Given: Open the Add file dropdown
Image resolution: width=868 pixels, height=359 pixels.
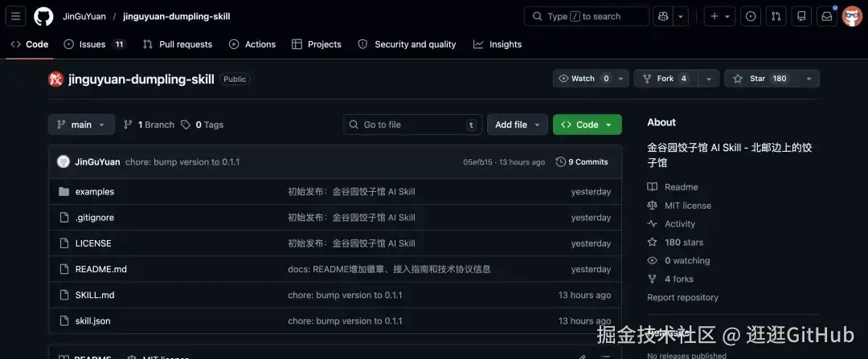Looking at the screenshot, I should pyautogui.click(x=518, y=124).
